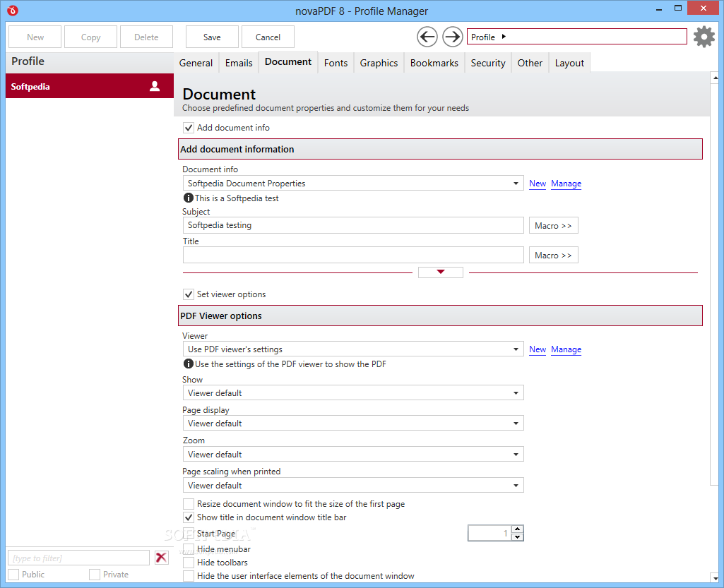Screen dimensions: 724x588
Task: Click Macro button next to Subject
Action: point(553,225)
